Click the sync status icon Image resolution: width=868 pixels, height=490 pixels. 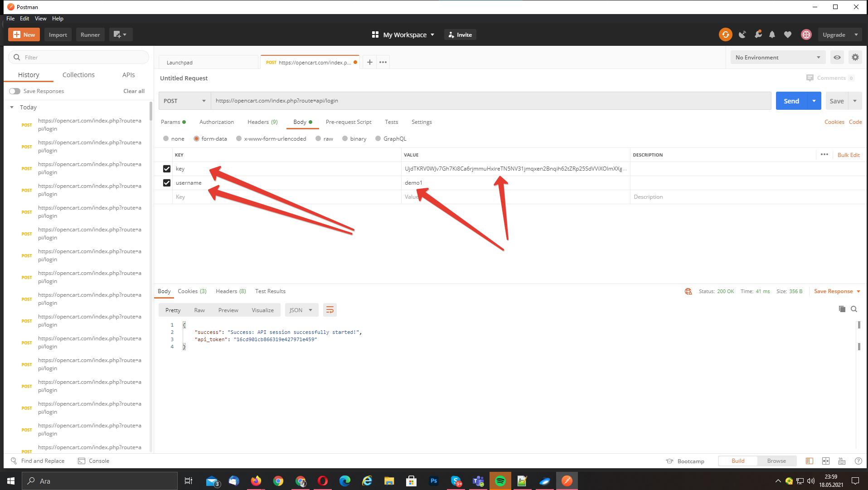pos(725,34)
